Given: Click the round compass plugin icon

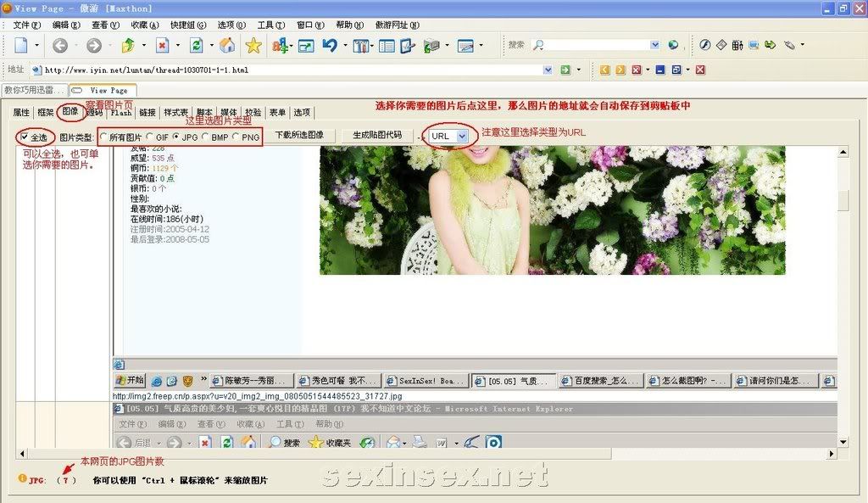Looking at the screenshot, I should pos(704,45).
